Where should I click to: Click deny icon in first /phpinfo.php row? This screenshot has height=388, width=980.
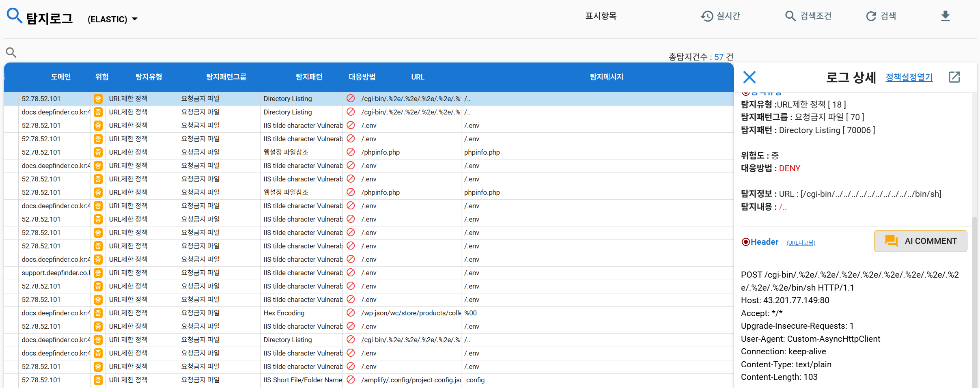click(351, 152)
